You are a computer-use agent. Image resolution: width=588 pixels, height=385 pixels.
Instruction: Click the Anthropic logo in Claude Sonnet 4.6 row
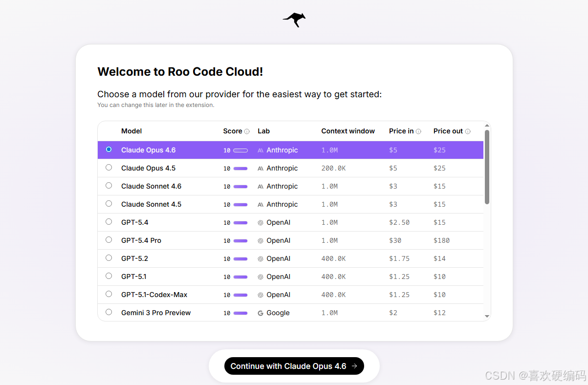(x=261, y=187)
